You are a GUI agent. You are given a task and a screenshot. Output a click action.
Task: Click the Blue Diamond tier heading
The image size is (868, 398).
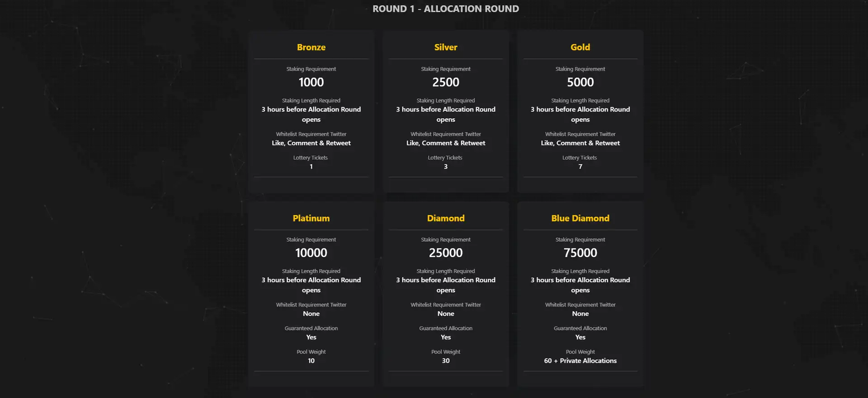point(580,218)
